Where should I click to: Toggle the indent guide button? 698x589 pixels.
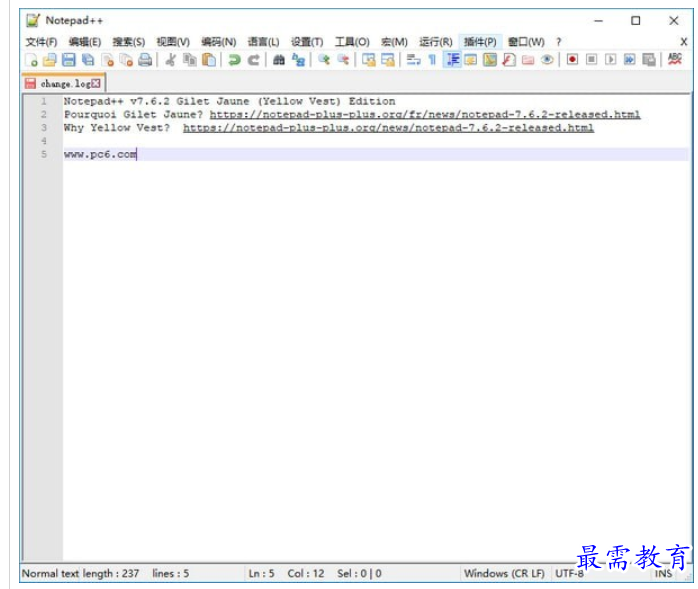(452, 60)
